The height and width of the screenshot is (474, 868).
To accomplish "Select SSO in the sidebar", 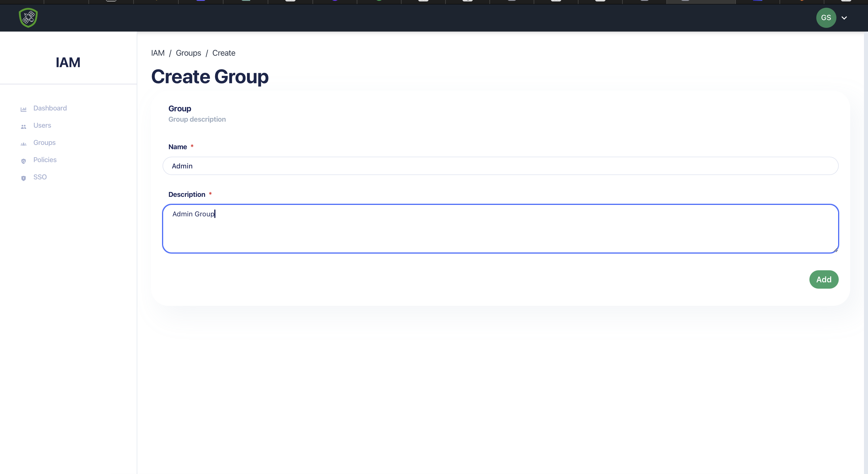I will pos(40,177).
